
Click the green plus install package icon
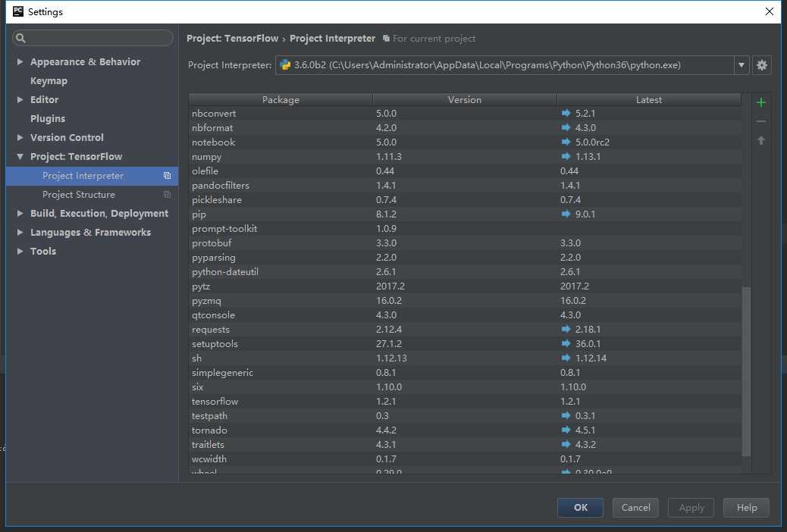(761, 102)
